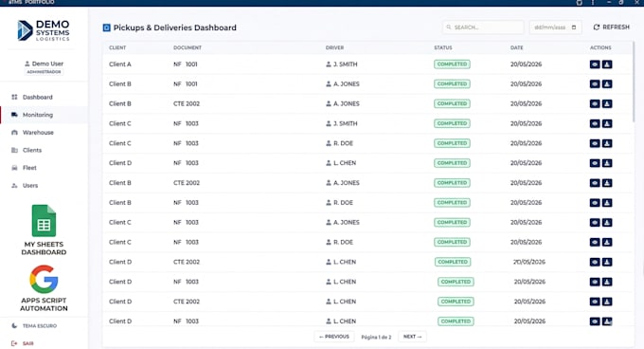Image resolution: width=644 pixels, height=349 pixels.
Task: Log out with Sair
Action: coord(23,343)
